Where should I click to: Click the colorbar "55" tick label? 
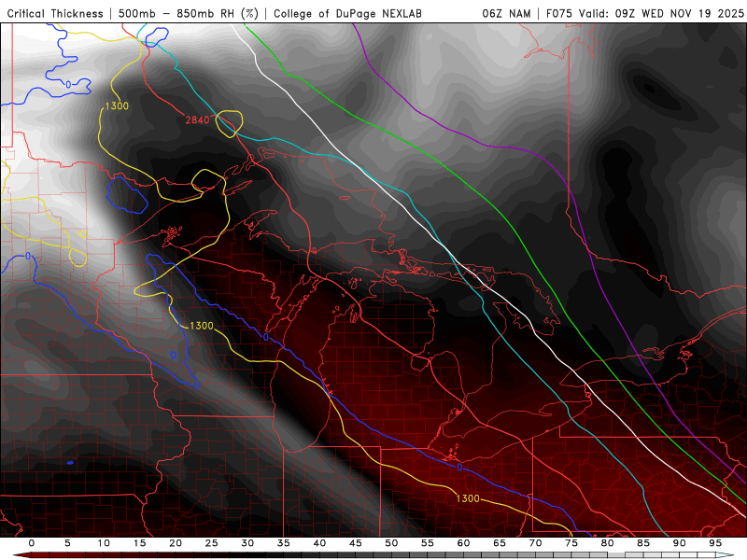[428, 543]
